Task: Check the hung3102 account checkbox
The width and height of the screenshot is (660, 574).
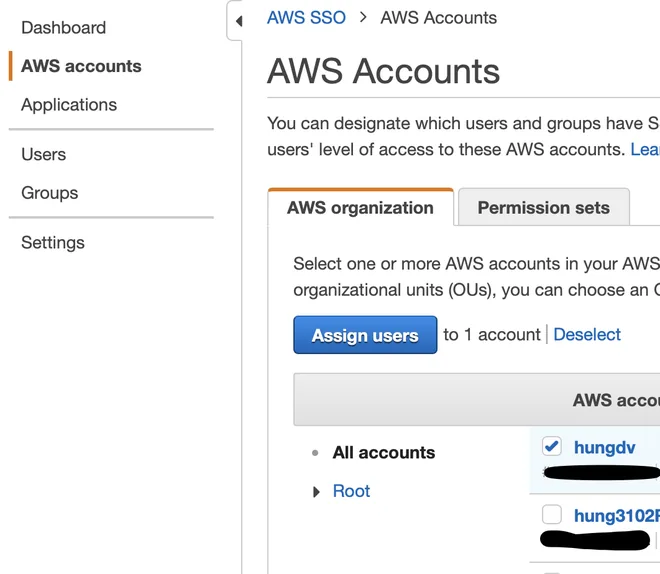Action: (551, 514)
